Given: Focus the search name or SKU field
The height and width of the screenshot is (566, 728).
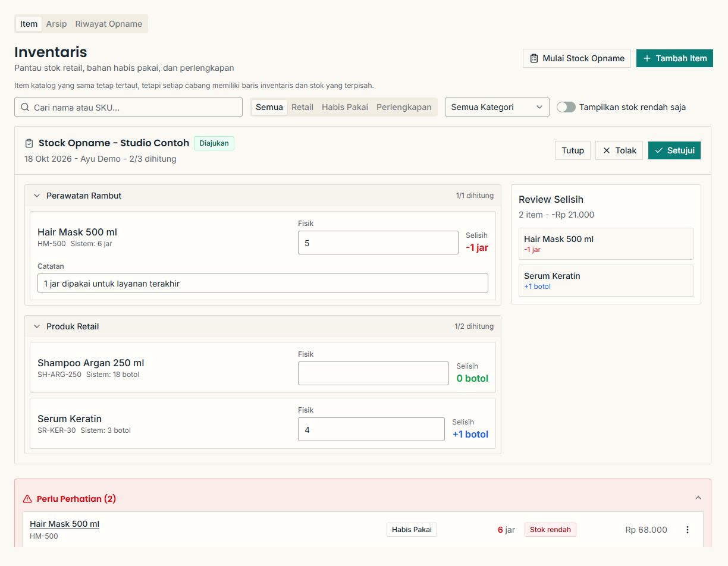Looking at the screenshot, I should coord(128,107).
